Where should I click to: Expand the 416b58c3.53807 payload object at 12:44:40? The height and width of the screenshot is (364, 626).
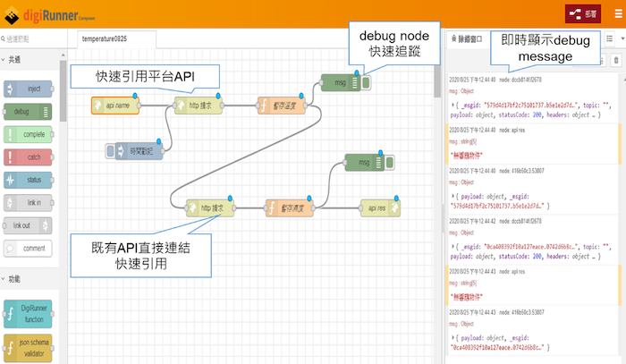(453, 197)
